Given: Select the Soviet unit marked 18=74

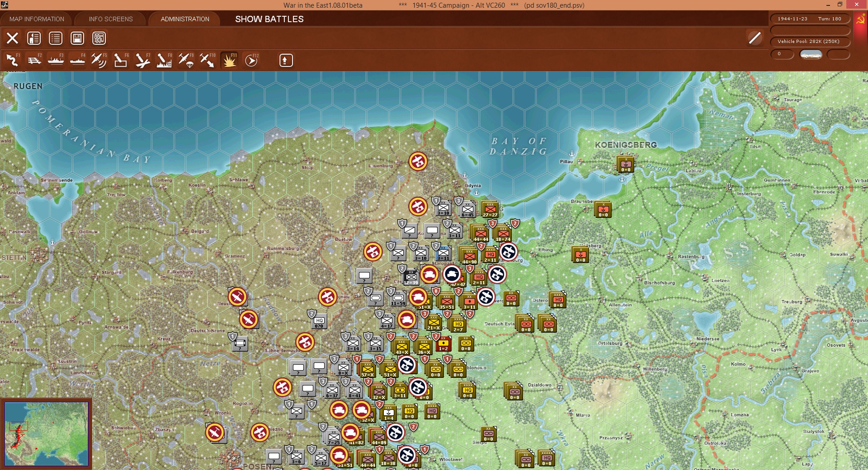Looking at the screenshot, I should (503, 234).
